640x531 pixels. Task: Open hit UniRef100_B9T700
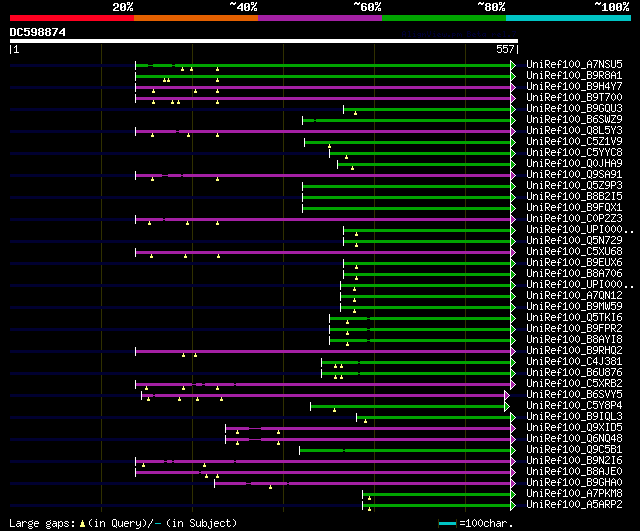point(574,98)
